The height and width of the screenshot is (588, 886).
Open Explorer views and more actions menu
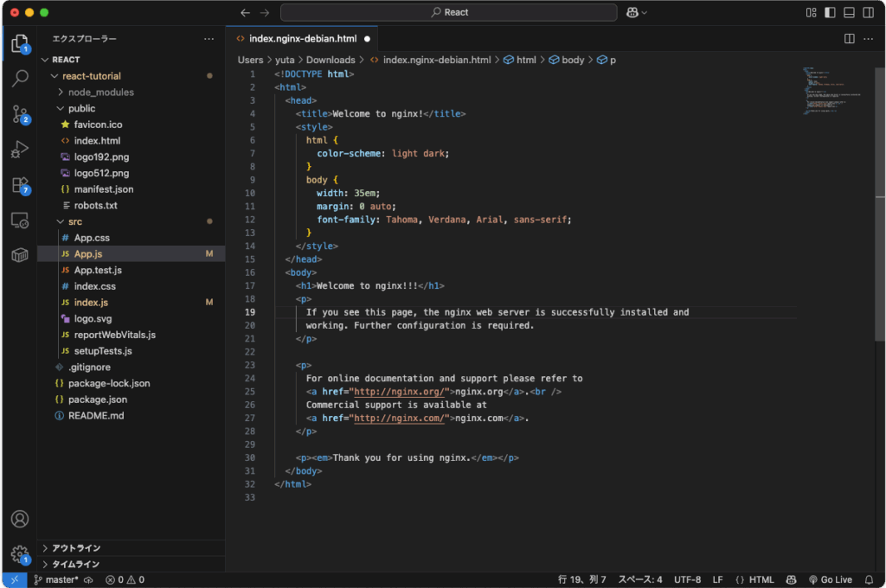[209, 38]
